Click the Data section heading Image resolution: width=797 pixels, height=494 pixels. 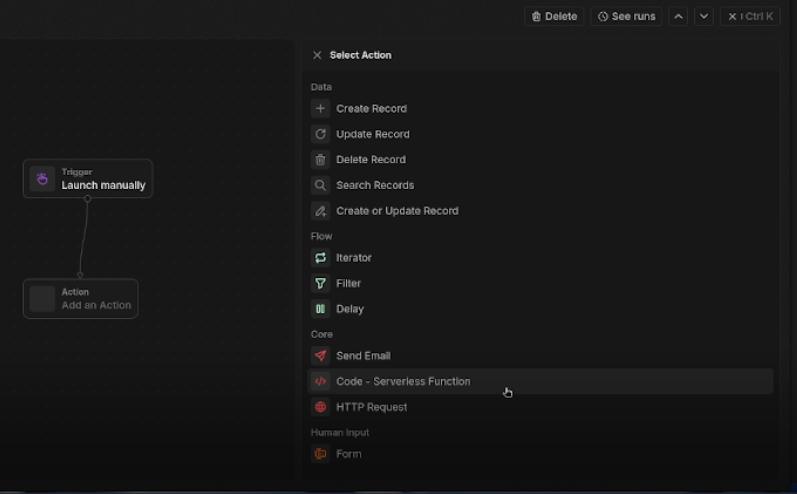tap(321, 87)
